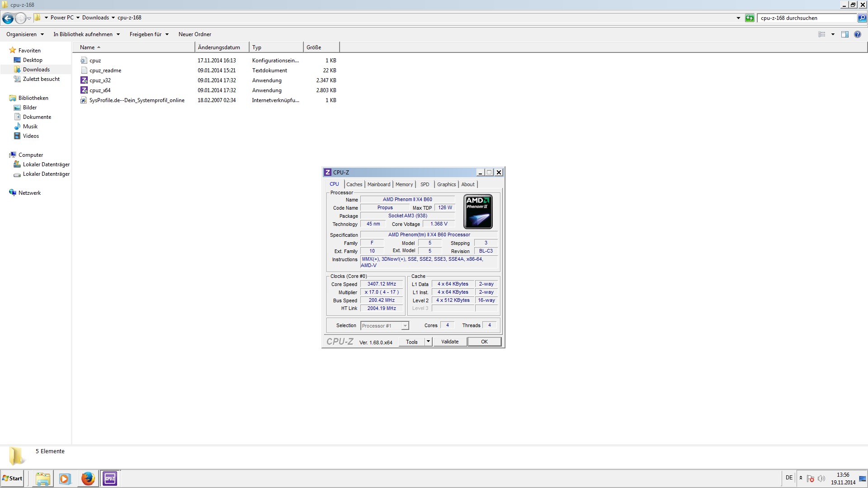868x488 pixels.
Task: Open the cpuz_x64 application file
Action: click(x=100, y=90)
